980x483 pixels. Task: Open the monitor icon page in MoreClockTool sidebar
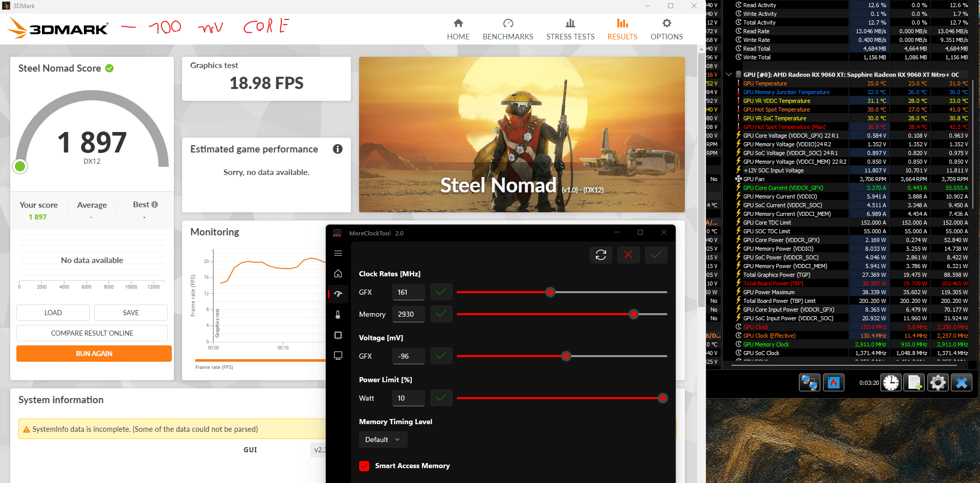[338, 356]
